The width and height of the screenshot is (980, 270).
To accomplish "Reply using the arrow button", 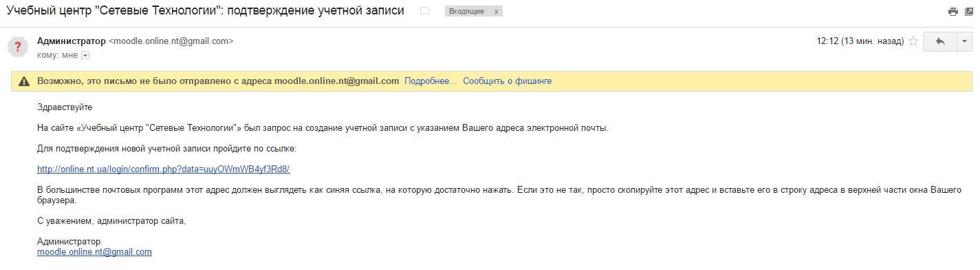I will point(940,41).
